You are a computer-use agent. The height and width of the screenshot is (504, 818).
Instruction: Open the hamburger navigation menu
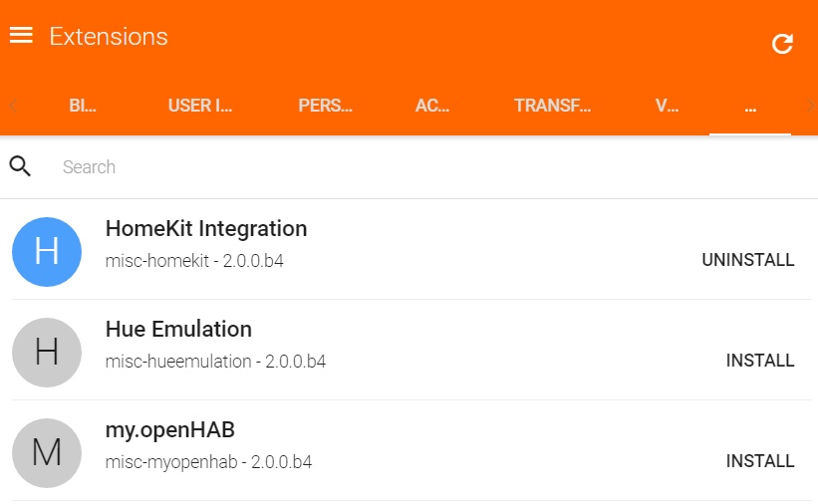[x=21, y=36]
